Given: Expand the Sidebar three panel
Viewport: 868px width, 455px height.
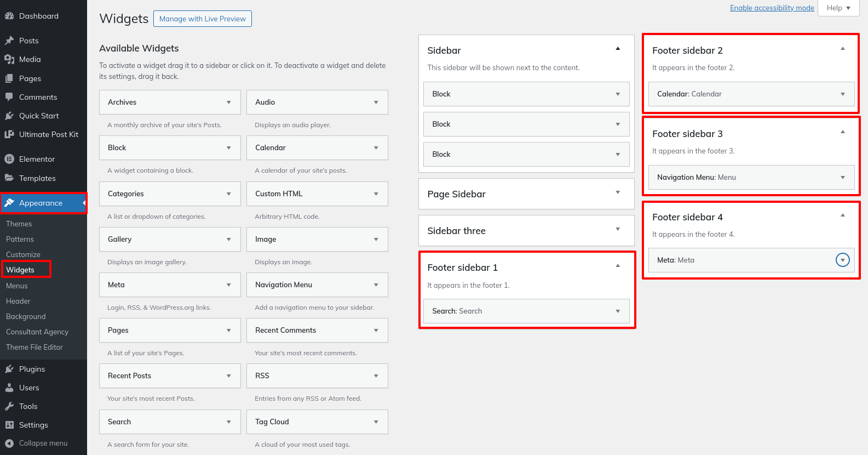Looking at the screenshot, I should click(618, 229).
